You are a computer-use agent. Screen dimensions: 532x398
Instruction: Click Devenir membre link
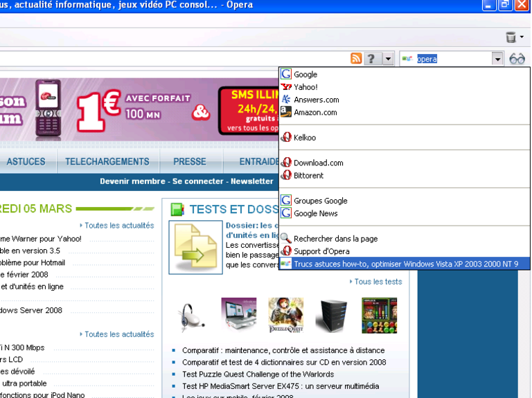[x=132, y=181]
